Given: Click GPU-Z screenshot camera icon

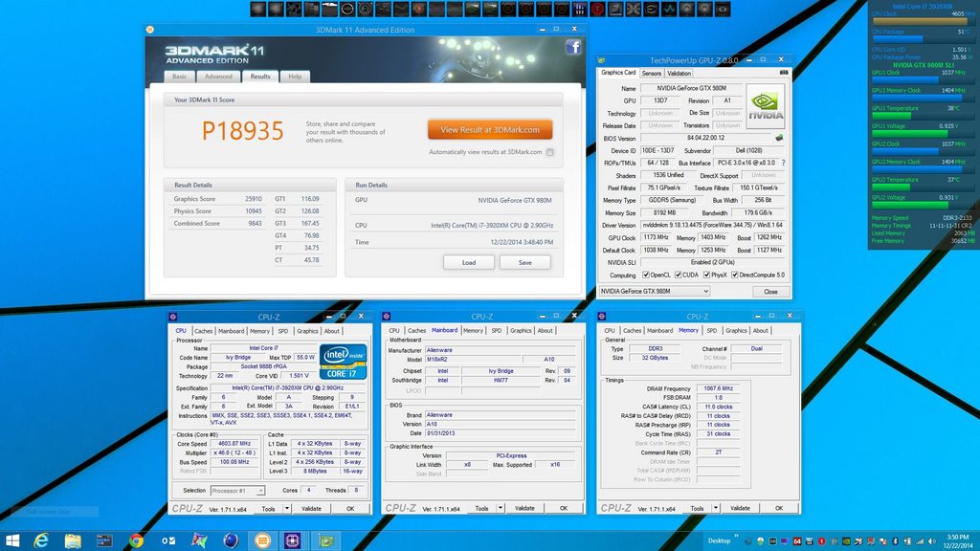Looking at the screenshot, I should tap(783, 73).
